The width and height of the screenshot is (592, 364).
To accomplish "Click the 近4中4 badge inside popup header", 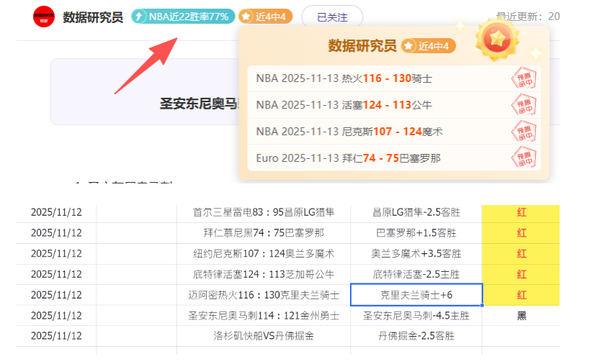I will coord(429,46).
